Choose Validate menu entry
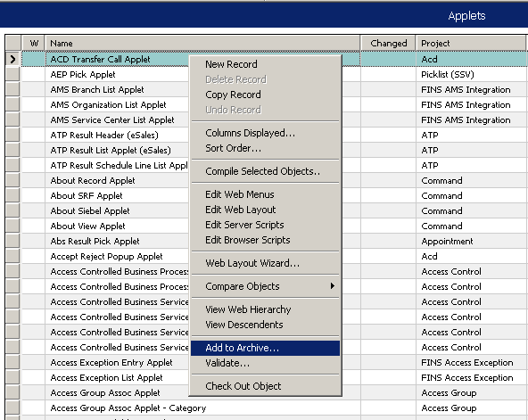This screenshot has height=420, width=528. coord(266,363)
